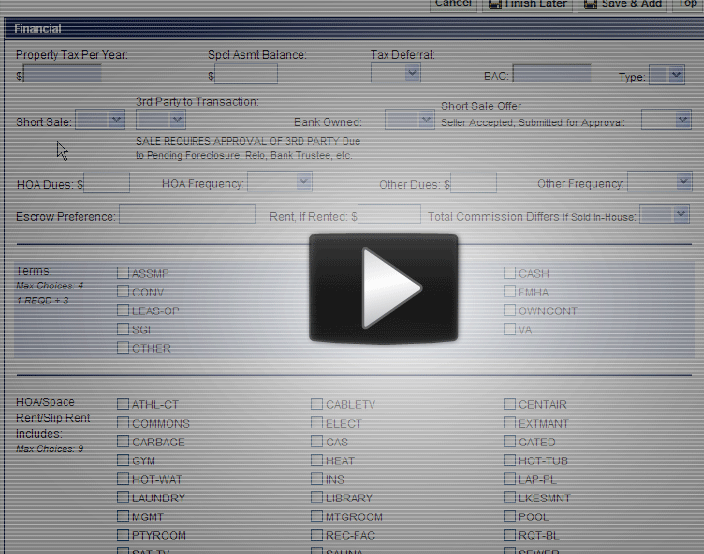This screenshot has height=554, width=704.
Task: Focus the Spcl Asmt Balance field
Action: pos(246,74)
